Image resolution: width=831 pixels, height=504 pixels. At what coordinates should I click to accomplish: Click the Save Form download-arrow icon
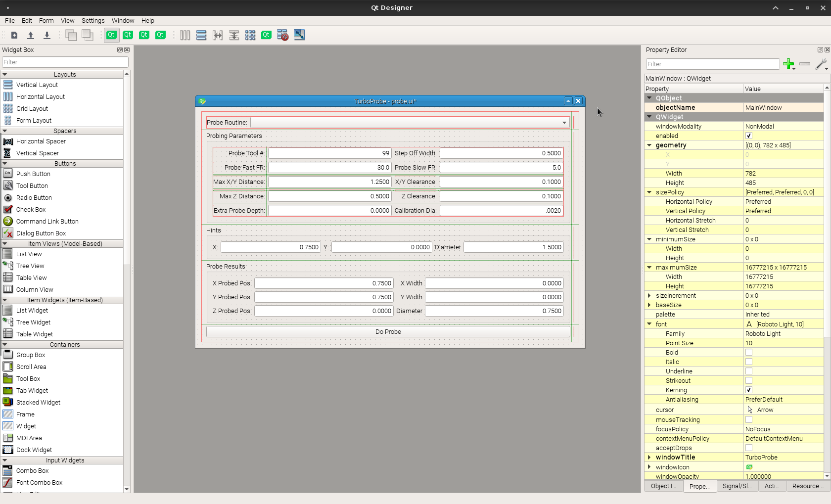[47, 35]
